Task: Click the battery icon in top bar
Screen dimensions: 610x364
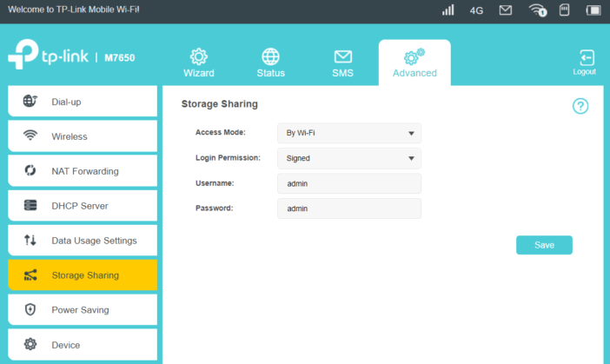Action: (x=593, y=10)
